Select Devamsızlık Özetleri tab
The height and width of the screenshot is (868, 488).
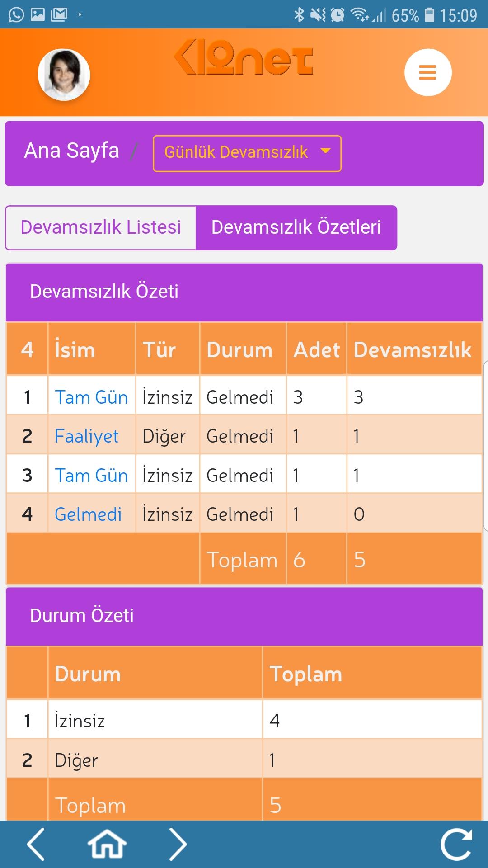pos(296,227)
